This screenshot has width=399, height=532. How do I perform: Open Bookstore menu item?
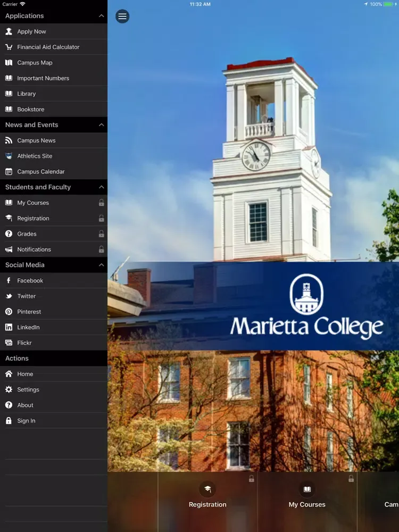[54, 109]
